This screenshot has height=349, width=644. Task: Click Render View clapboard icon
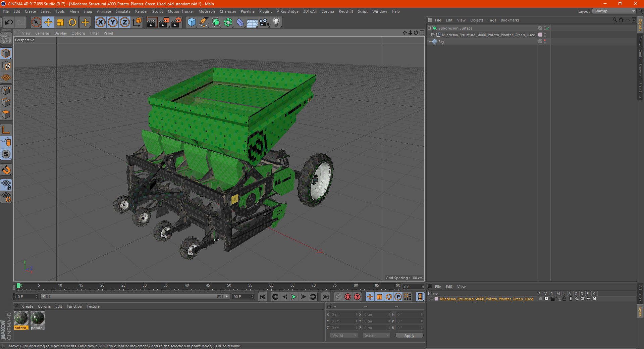point(152,22)
